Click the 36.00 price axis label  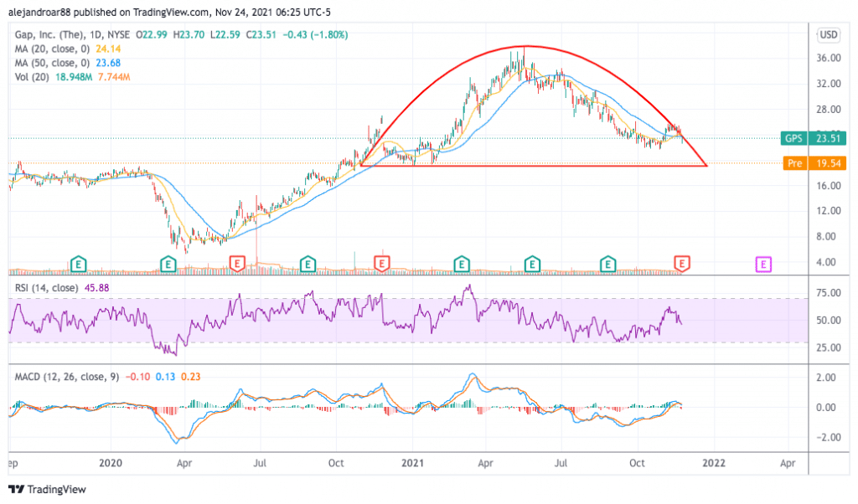pos(828,58)
